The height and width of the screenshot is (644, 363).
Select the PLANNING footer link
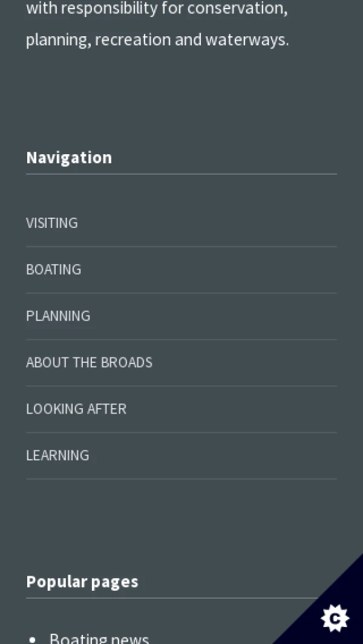pos(58,316)
